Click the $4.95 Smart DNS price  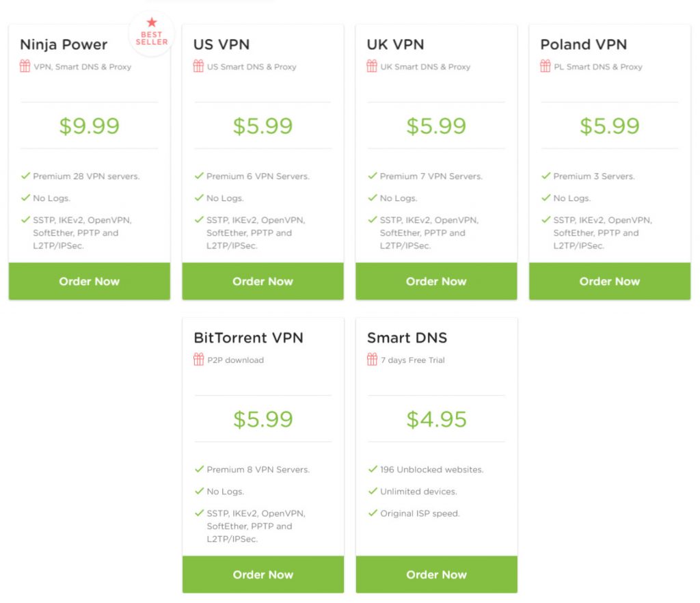[437, 419]
